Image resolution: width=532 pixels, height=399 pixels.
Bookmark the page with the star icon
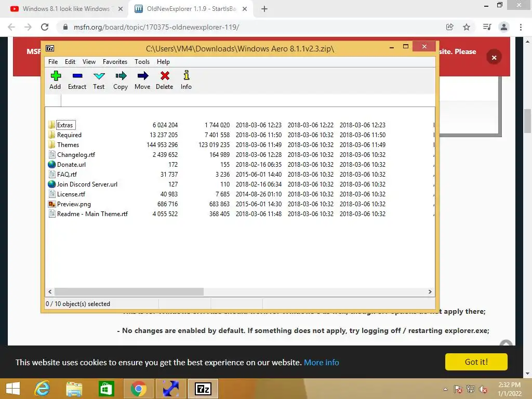pyautogui.click(x=467, y=27)
